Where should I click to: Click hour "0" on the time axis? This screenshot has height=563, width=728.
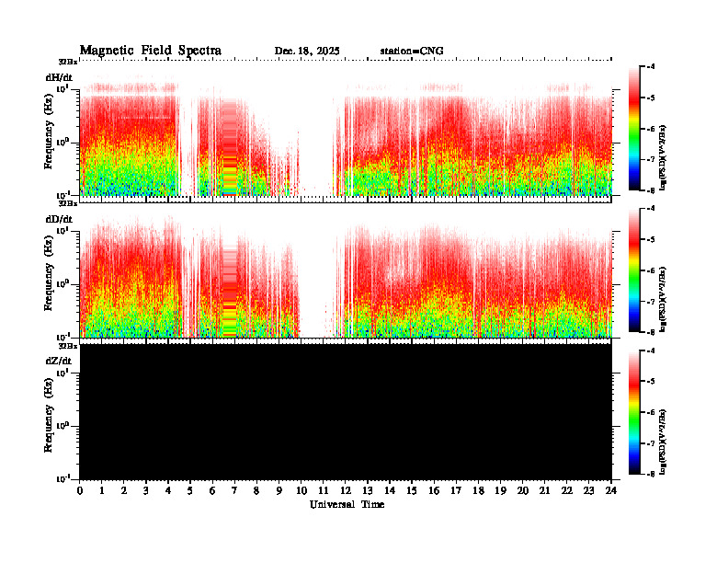click(80, 490)
